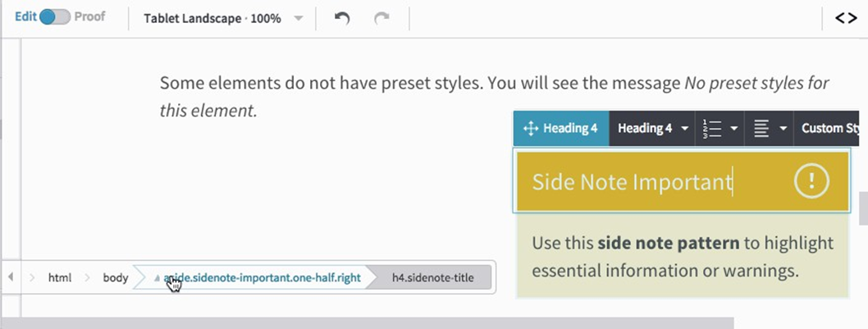This screenshot has height=329, width=868.
Task: Open the Heading 4 style dropdown
Action: (x=652, y=129)
